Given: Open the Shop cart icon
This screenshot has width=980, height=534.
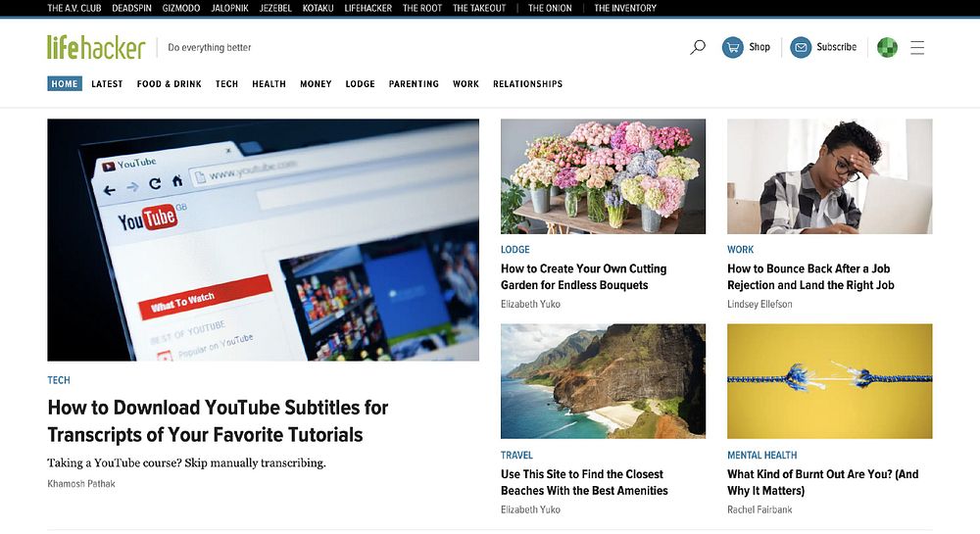Looking at the screenshot, I should click(732, 47).
